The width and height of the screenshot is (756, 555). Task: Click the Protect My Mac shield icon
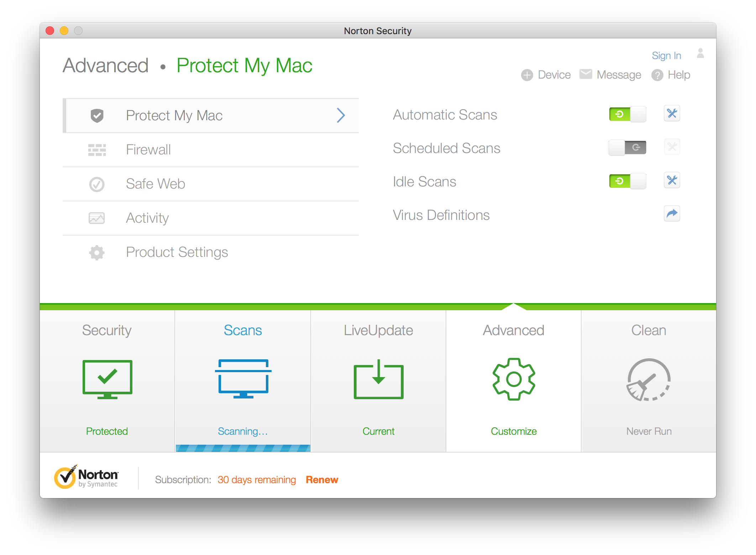[x=97, y=116]
